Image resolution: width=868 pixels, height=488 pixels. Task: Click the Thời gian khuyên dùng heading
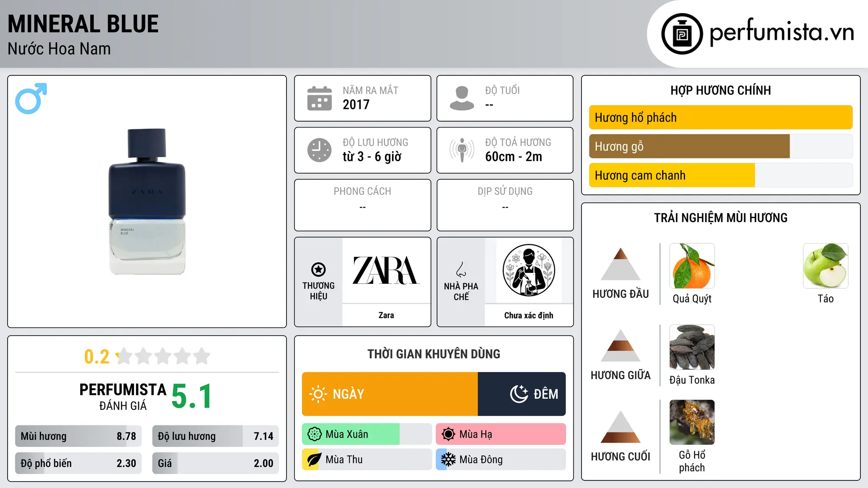pos(434,354)
